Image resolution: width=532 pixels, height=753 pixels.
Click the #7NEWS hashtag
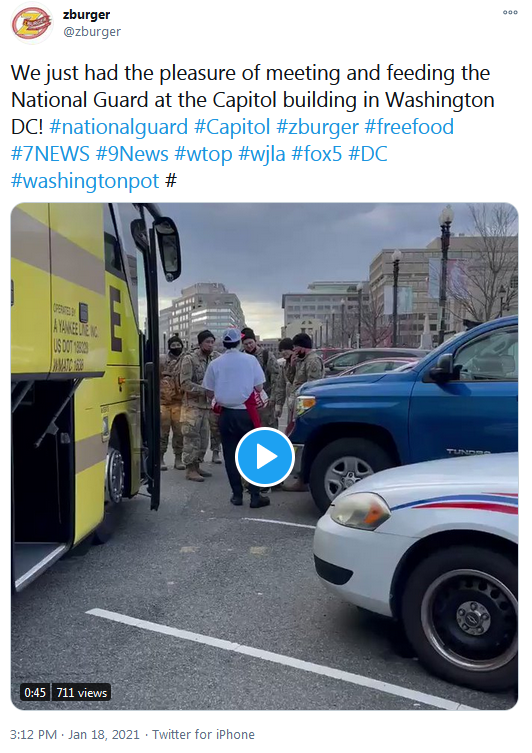click(x=50, y=154)
